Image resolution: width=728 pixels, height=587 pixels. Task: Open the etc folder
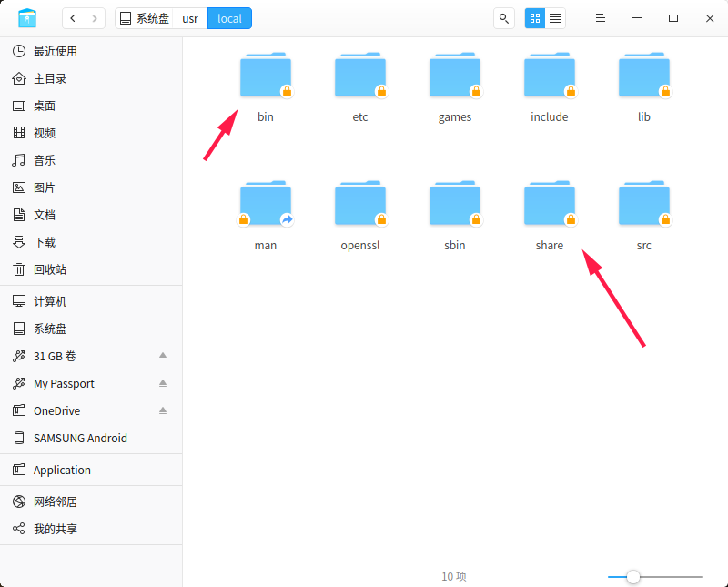click(360, 76)
